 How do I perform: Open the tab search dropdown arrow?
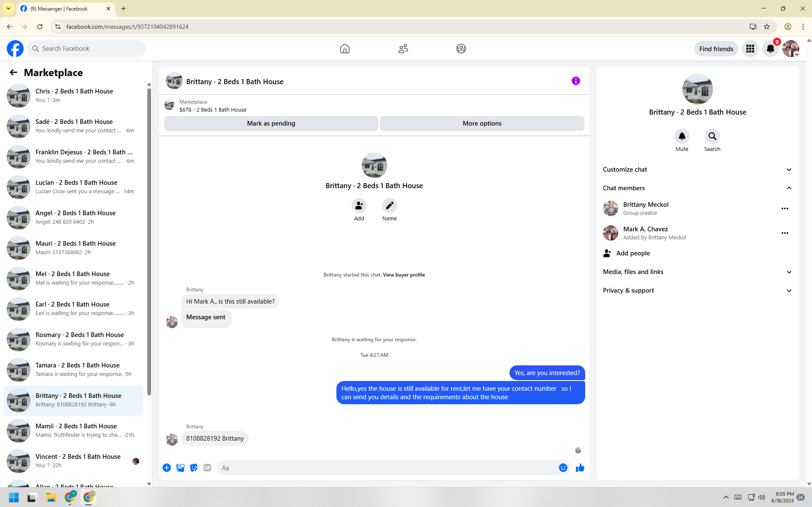pos(8,8)
